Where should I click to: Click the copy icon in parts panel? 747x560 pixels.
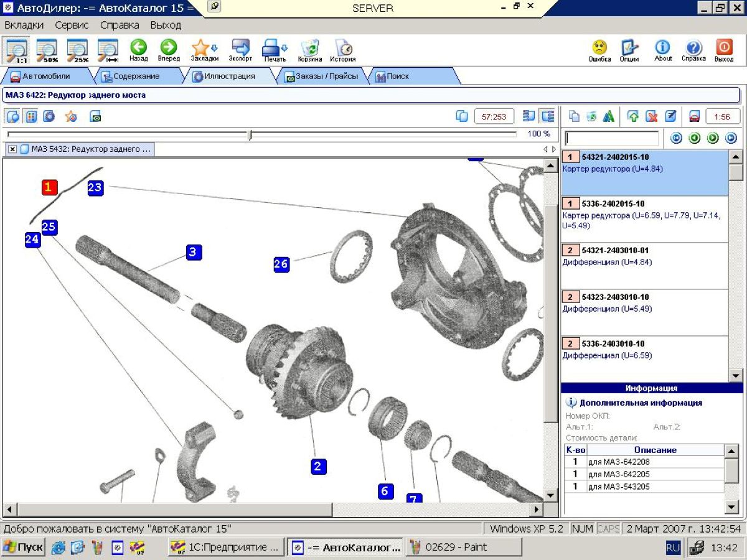pyautogui.click(x=575, y=116)
